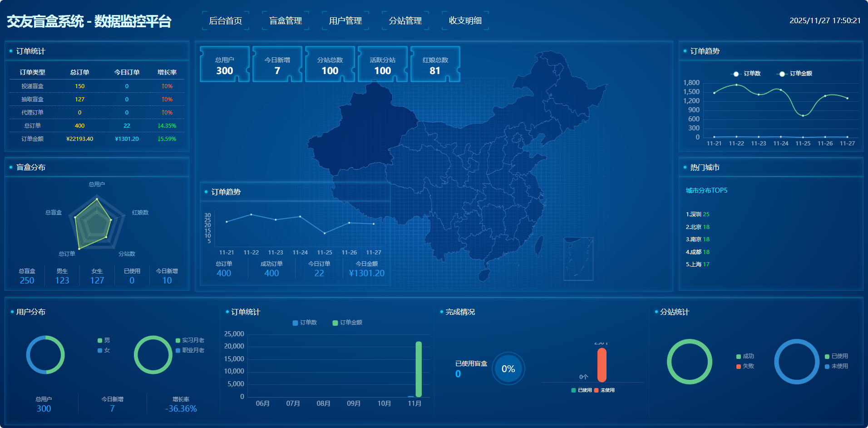The width and height of the screenshot is (868, 428).
Task: Click the 失败 legend marker in 分站统计
Action: point(739,366)
